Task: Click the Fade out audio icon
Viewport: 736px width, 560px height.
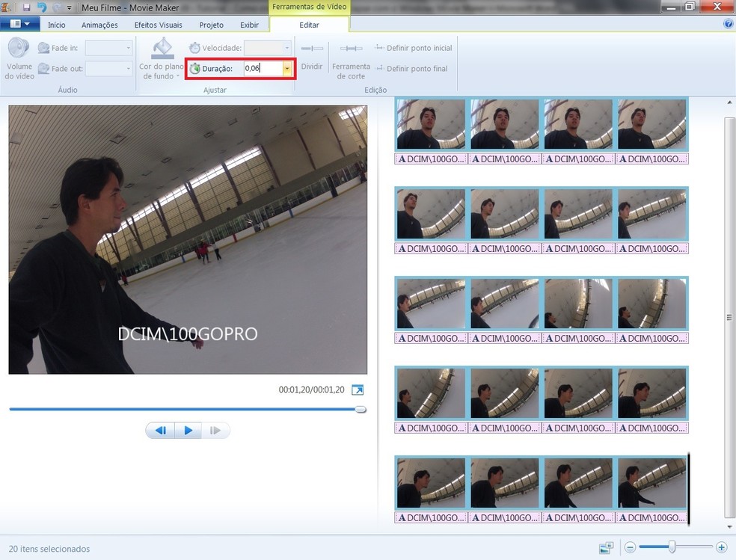Action: click(43, 69)
